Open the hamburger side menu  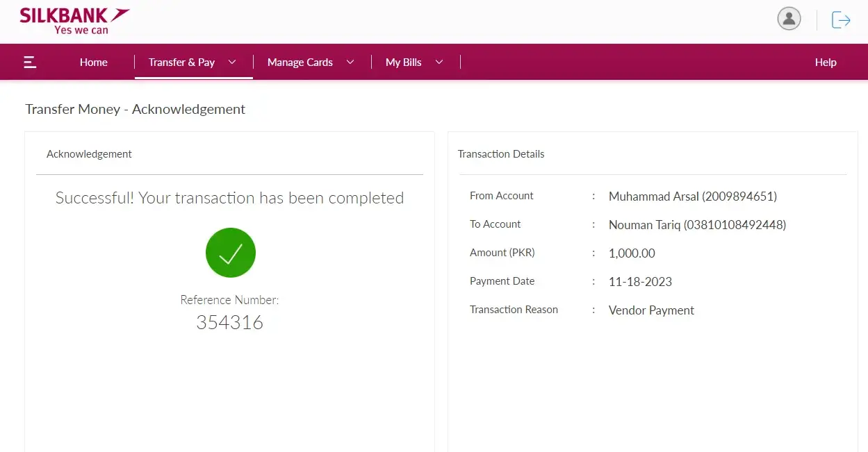tap(30, 62)
